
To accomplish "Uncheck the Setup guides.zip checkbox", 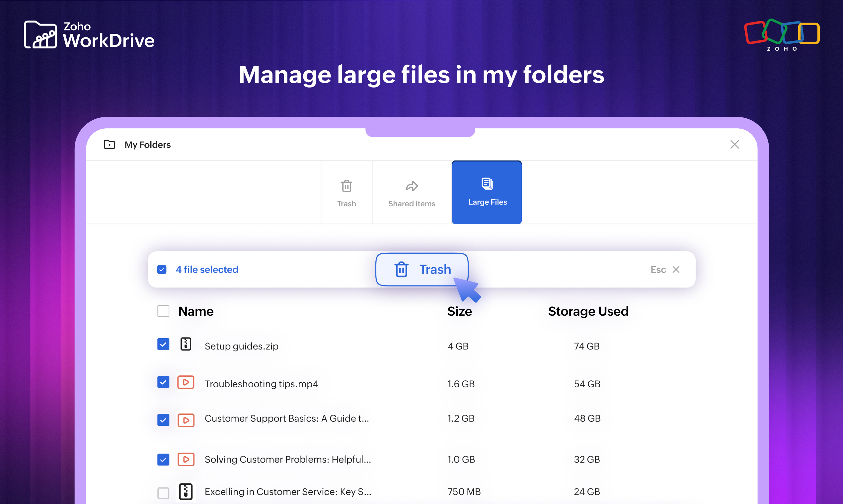I will pyautogui.click(x=163, y=344).
